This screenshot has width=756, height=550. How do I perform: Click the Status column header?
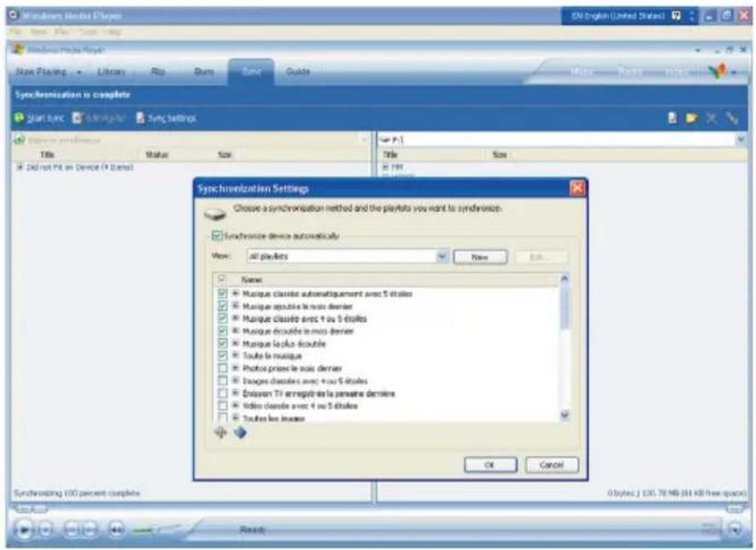pyautogui.click(x=157, y=154)
